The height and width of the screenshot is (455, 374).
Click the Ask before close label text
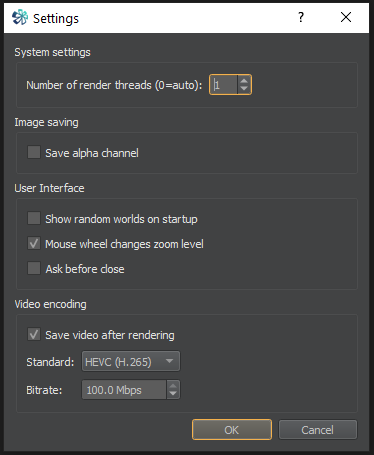(x=85, y=269)
